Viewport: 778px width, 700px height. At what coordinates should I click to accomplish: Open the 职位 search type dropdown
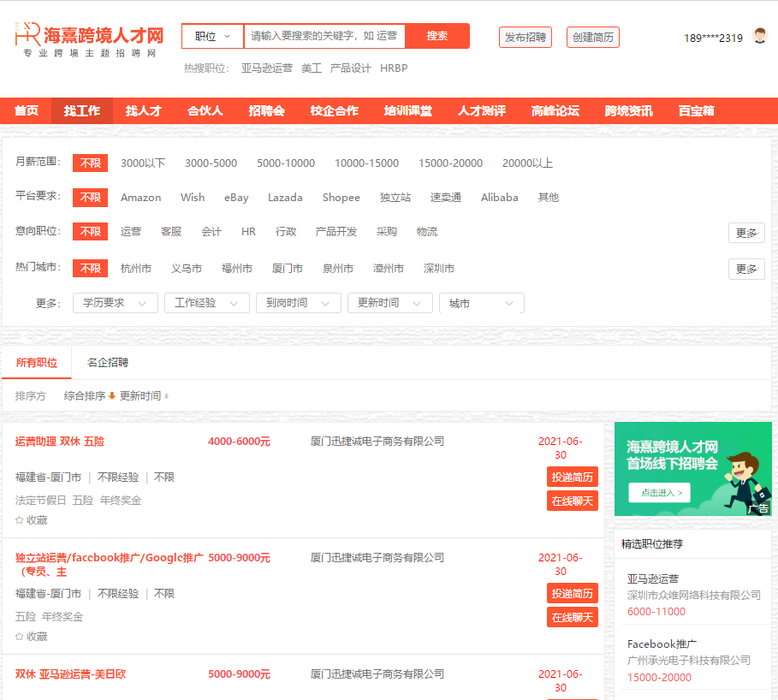tap(212, 36)
